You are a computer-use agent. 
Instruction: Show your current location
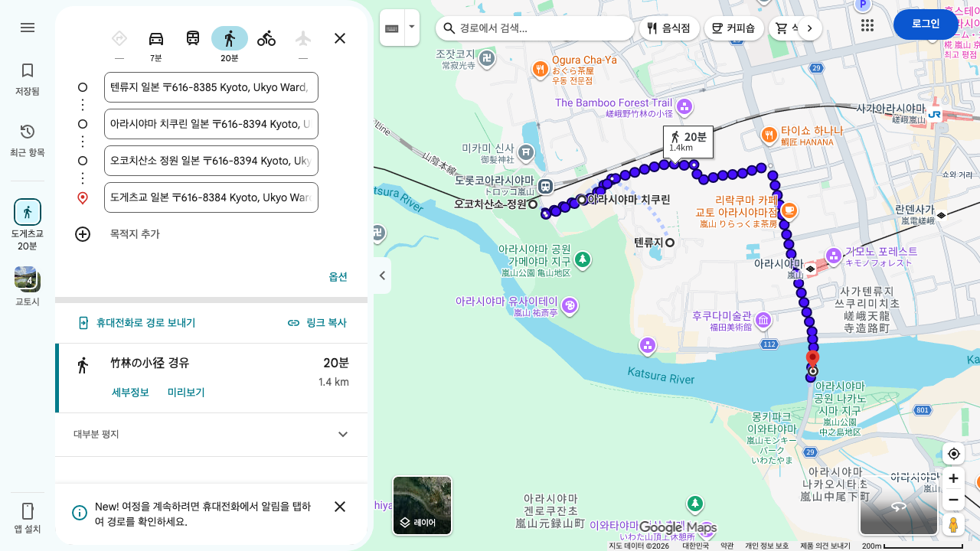953,454
